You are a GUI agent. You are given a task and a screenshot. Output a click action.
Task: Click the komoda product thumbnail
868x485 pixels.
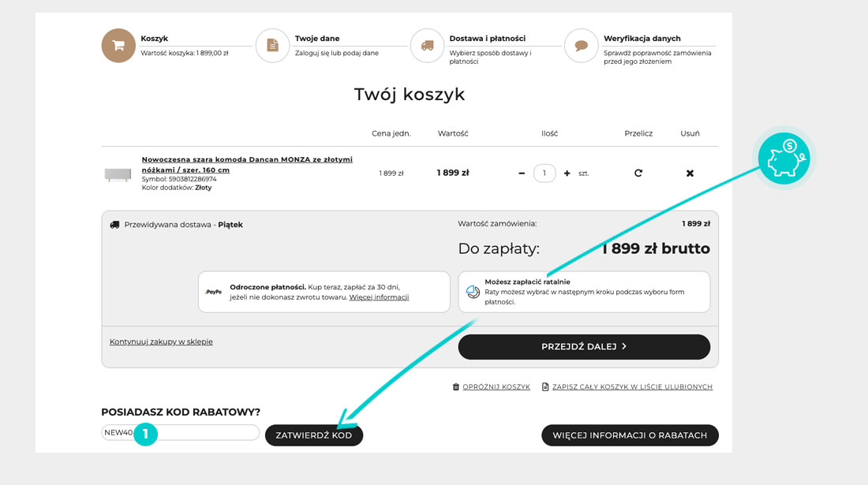point(118,174)
